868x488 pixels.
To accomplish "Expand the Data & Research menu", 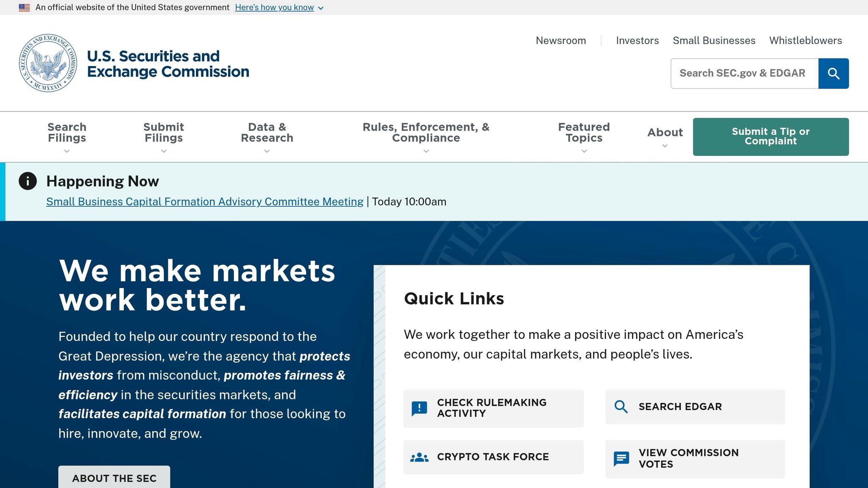I will [267, 137].
